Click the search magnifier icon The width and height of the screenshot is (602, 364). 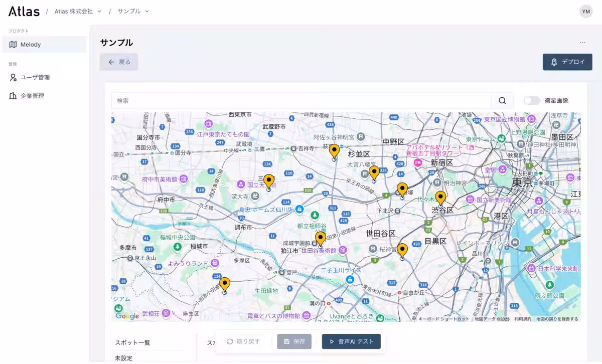(x=502, y=101)
